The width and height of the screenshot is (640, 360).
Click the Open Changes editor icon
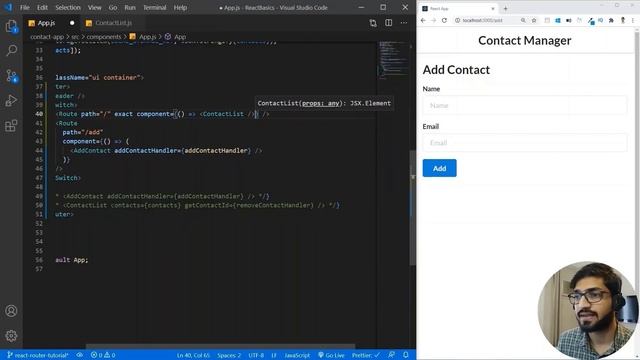(373, 23)
